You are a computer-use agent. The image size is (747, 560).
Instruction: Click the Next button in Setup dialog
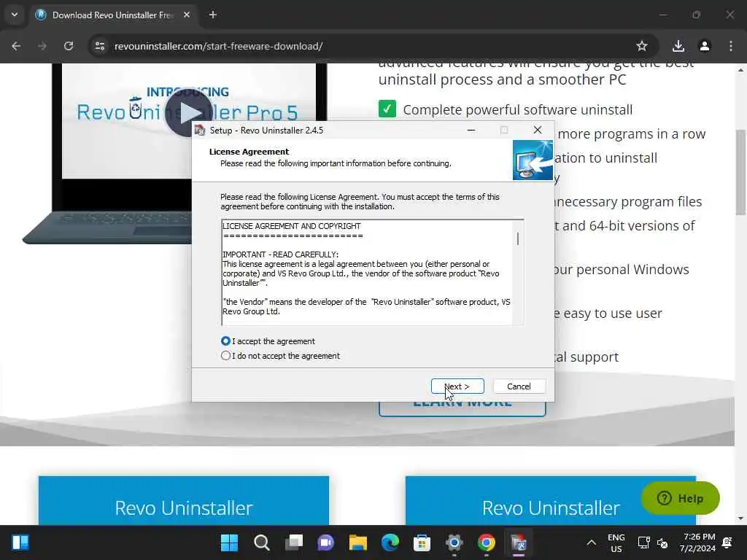click(x=457, y=386)
